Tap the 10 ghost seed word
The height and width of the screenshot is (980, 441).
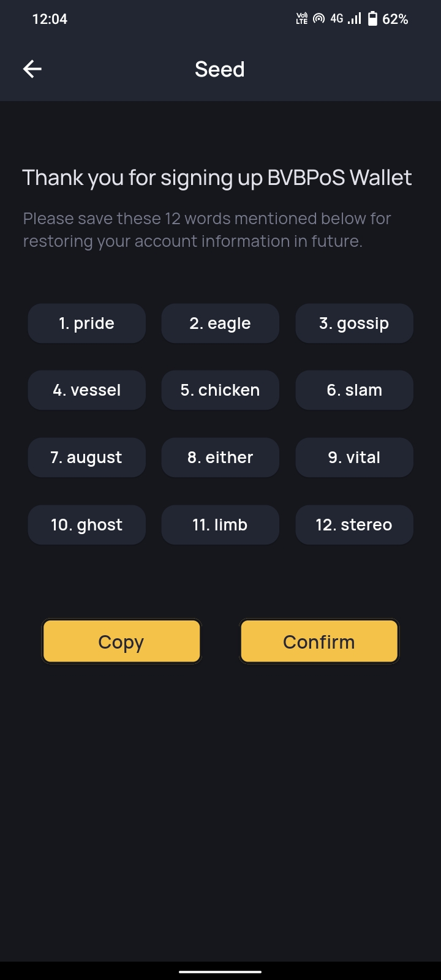(x=86, y=525)
